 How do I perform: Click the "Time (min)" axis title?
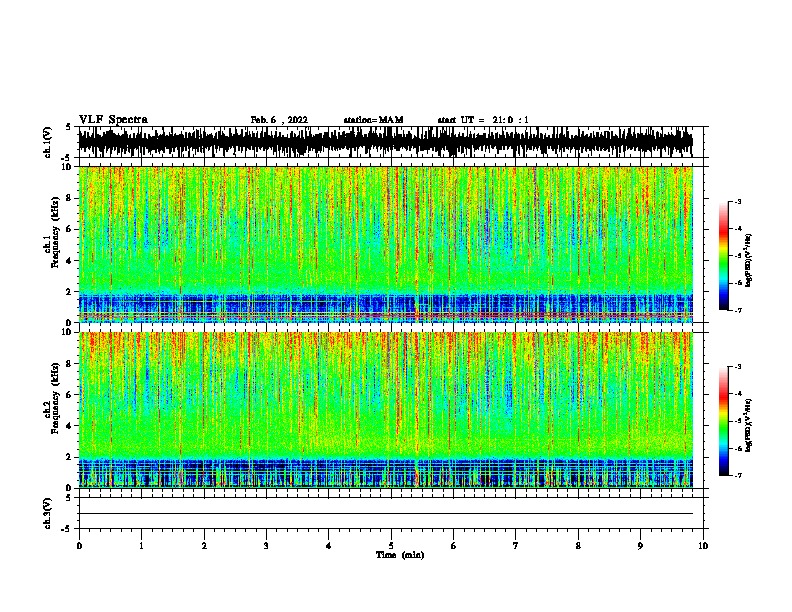400,555
